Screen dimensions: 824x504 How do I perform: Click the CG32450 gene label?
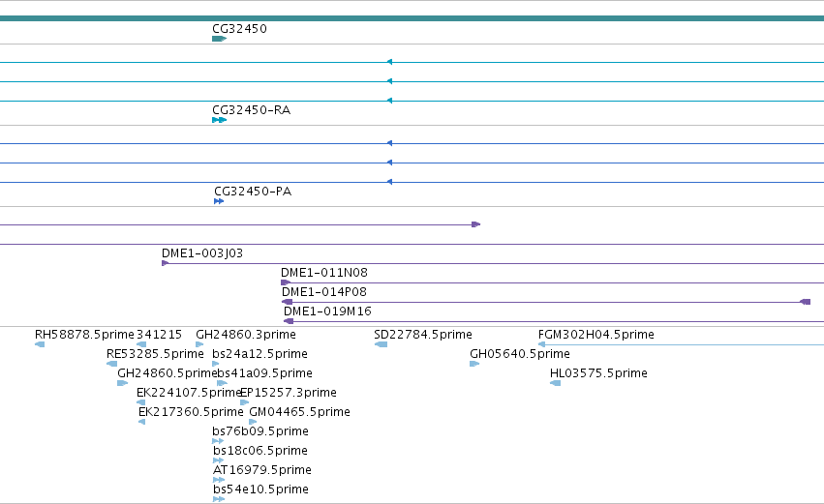(x=239, y=29)
